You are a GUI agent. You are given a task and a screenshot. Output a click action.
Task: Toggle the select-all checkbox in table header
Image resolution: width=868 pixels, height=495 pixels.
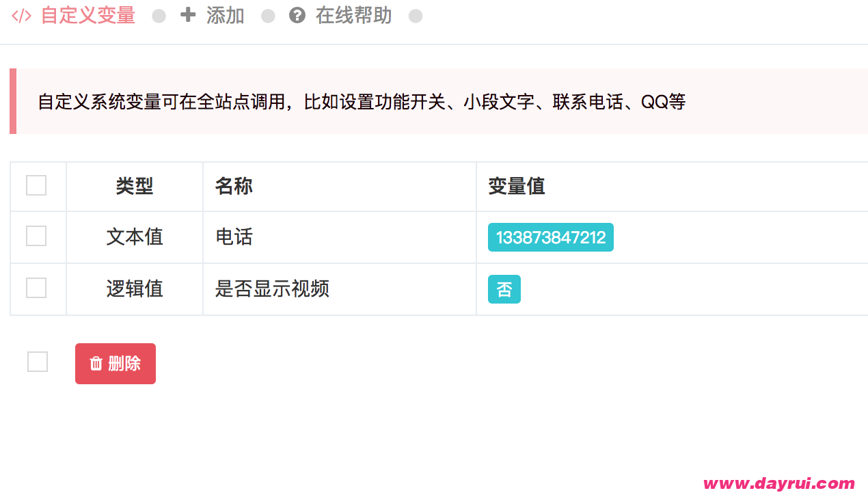[36, 185]
